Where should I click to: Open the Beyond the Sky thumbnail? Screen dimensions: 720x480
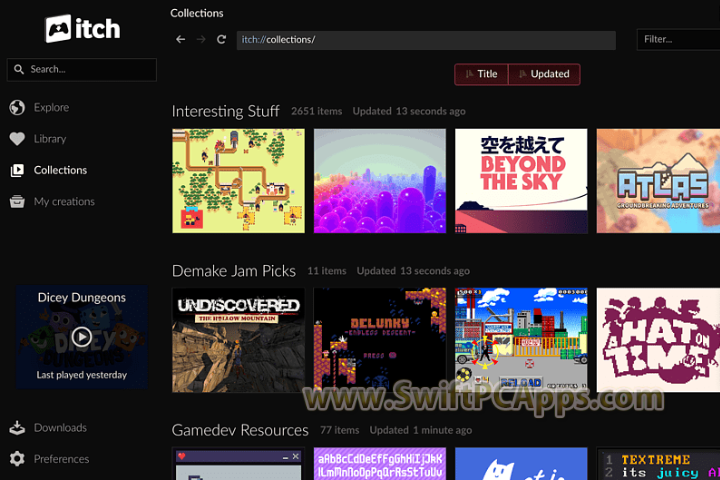521,181
